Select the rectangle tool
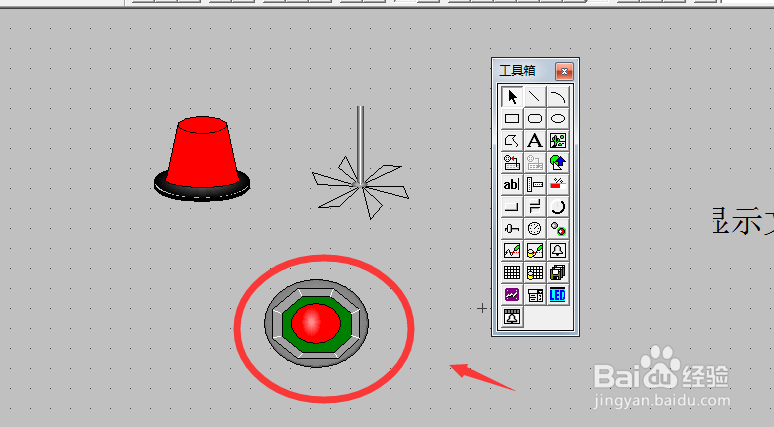Image resolution: width=774 pixels, height=427 pixels. [512, 118]
